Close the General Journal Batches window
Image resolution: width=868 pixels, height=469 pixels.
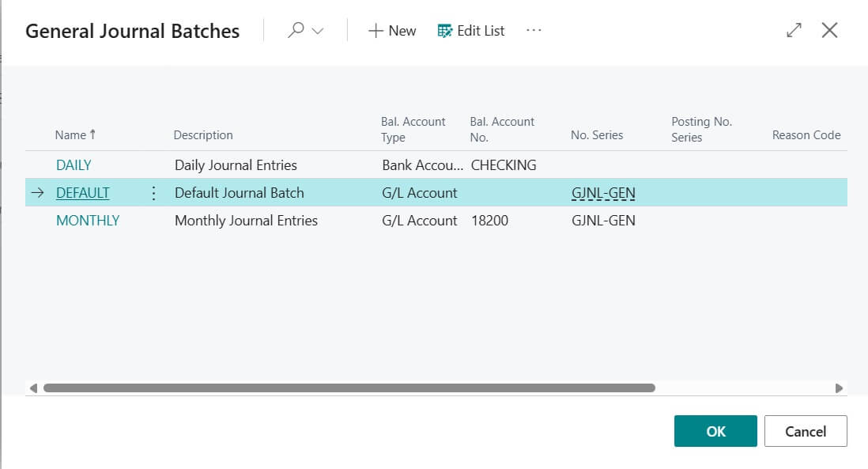[830, 29]
